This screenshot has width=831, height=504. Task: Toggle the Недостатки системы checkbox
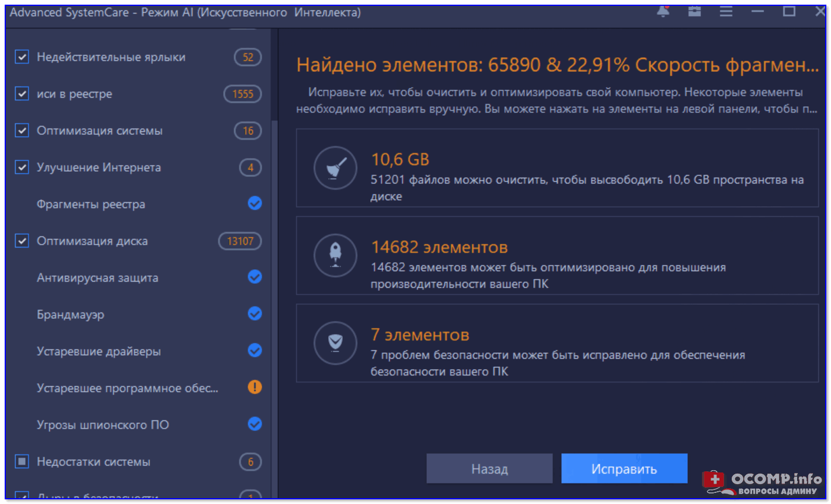[x=22, y=462]
